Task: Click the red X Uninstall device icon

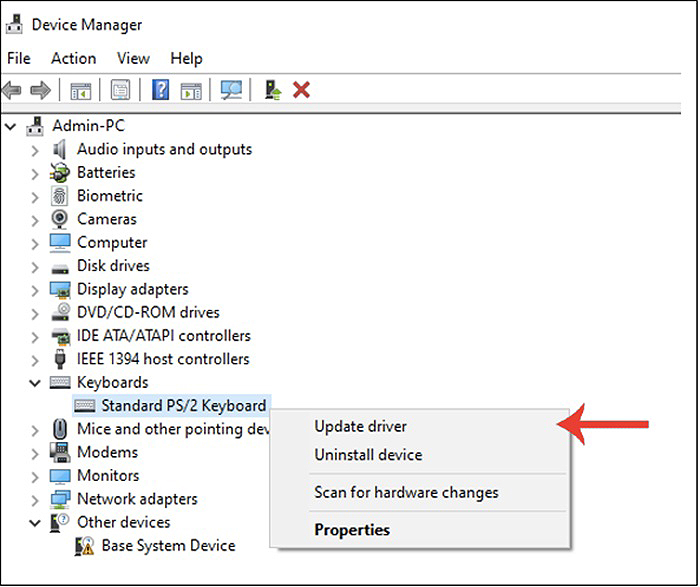Action: click(x=301, y=90)
